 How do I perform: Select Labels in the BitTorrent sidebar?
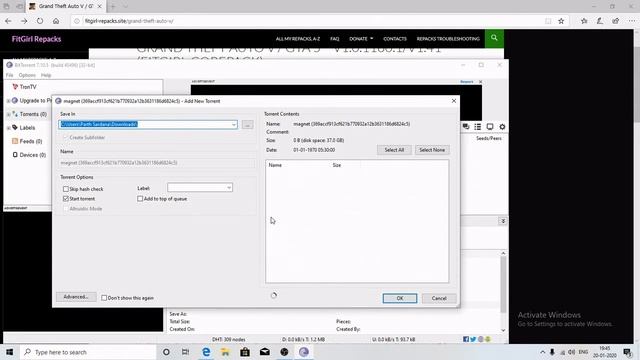(x=27, y=128)
